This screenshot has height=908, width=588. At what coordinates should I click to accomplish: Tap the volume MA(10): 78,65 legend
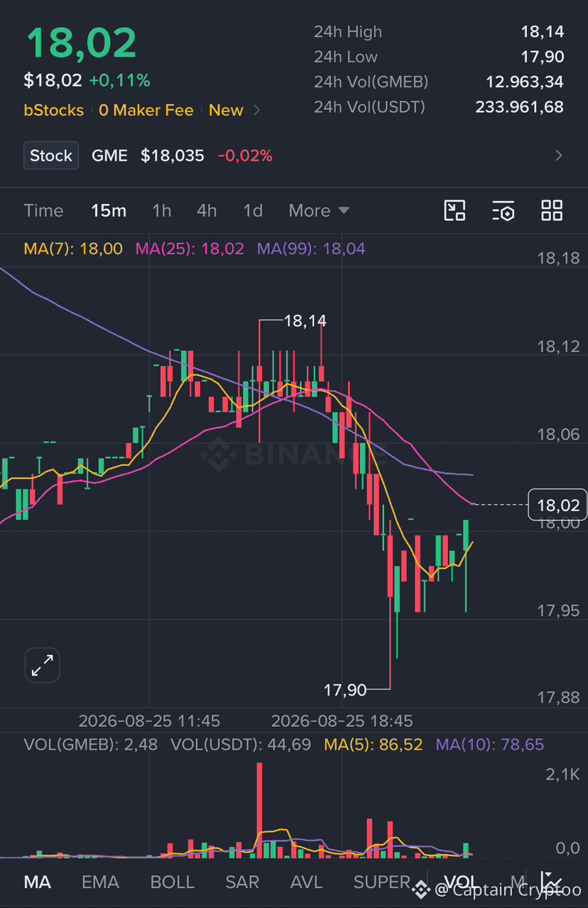click(x=490, y=745)
